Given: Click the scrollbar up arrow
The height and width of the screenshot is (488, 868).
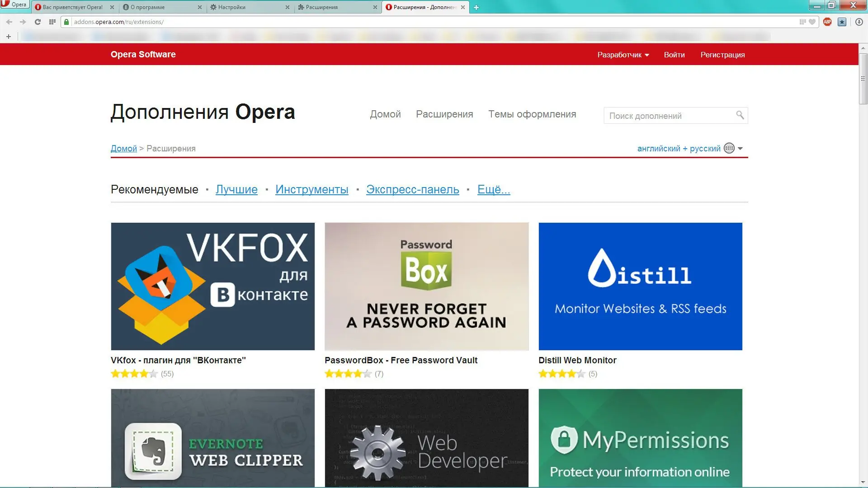Looking at the screenshot, I should tap(863, 47).
